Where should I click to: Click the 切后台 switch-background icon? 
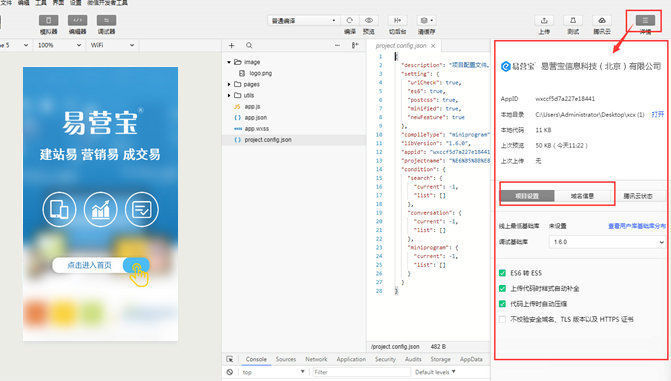pos(398,20)
